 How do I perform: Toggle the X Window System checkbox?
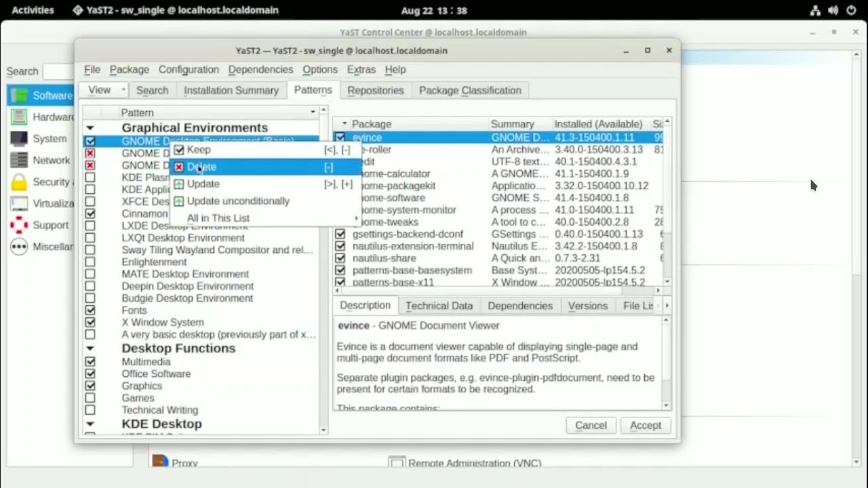pyautogui.click(x=90, y=323)
